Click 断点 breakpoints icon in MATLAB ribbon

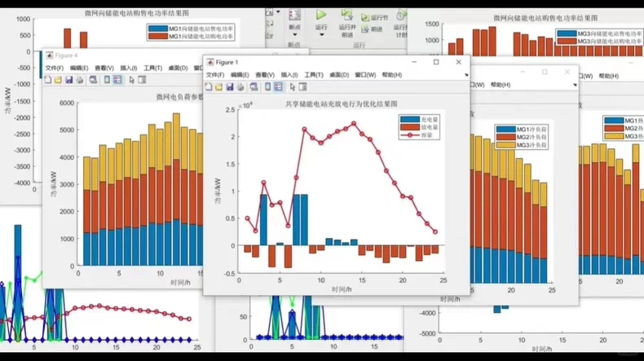294,15
